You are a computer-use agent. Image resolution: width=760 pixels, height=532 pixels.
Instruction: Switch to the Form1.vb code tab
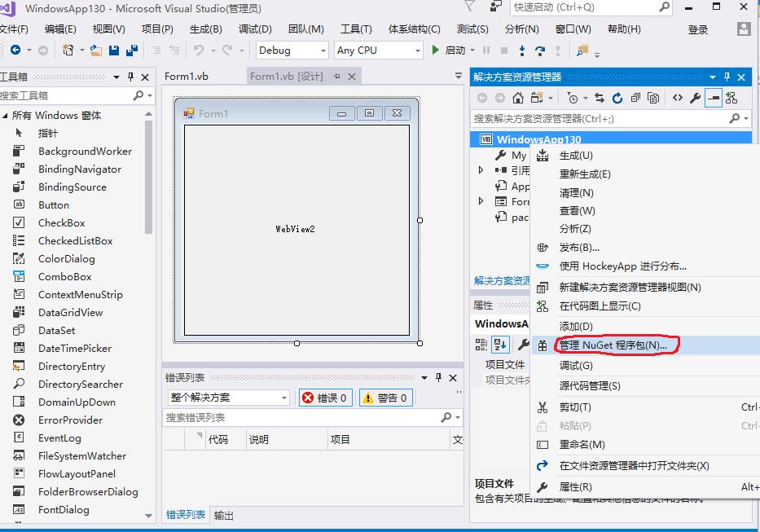(187, 76)
